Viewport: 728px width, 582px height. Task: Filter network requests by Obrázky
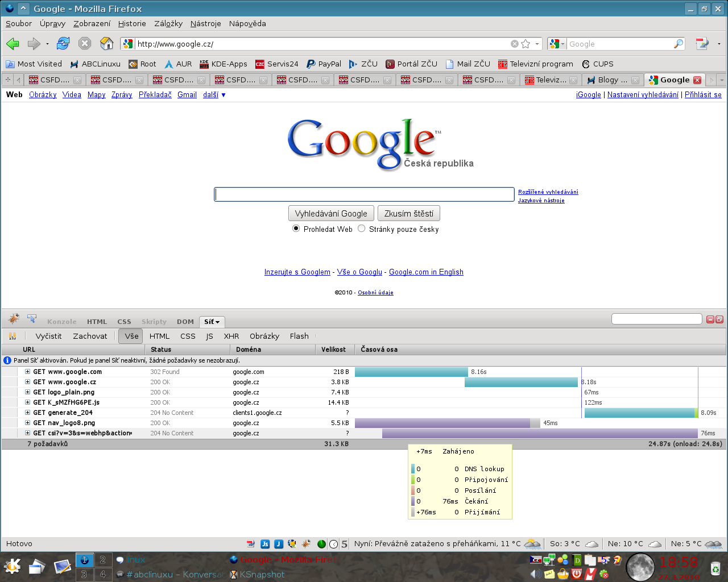(x=264, y=336)
